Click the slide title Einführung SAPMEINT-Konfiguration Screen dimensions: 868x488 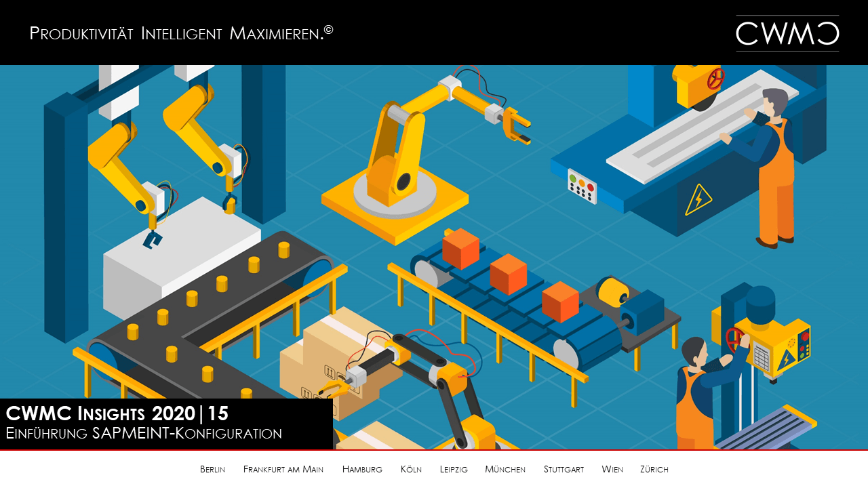pos(144,433)
